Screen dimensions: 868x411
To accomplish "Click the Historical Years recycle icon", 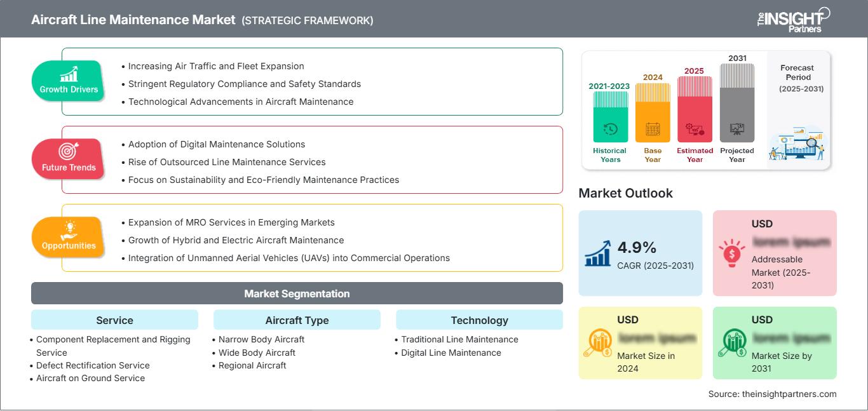I will point(609,128).
